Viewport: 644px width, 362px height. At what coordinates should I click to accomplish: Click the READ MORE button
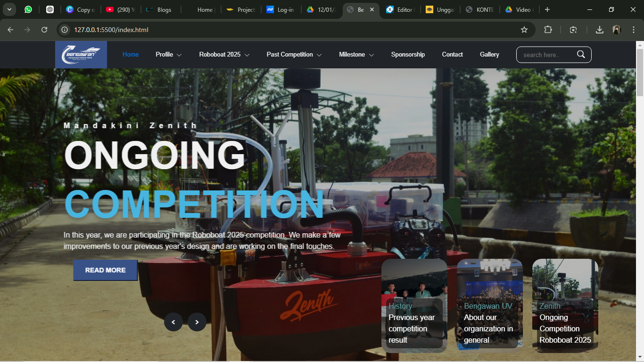point(105,270)
